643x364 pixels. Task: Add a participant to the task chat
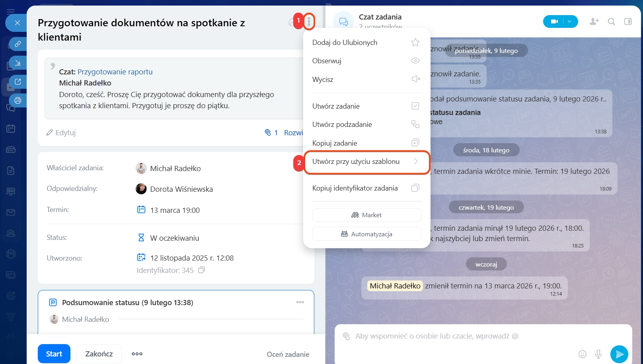[x=594, y=21]
